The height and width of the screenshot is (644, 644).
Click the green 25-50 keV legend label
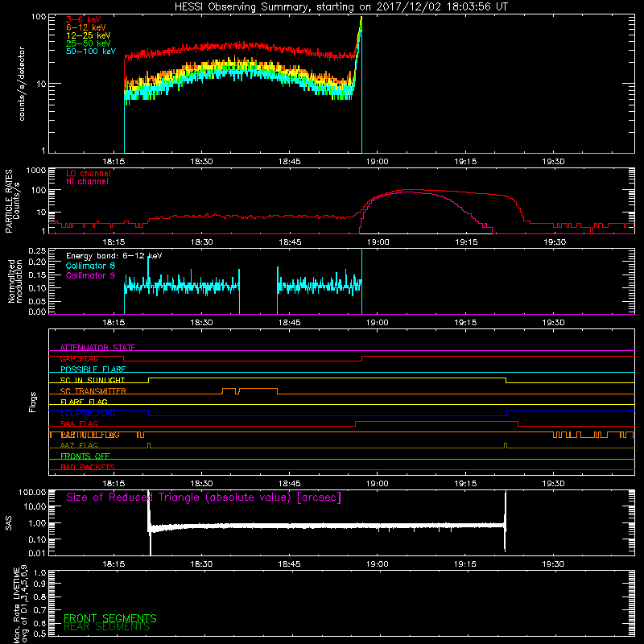(x=89, y=43)
